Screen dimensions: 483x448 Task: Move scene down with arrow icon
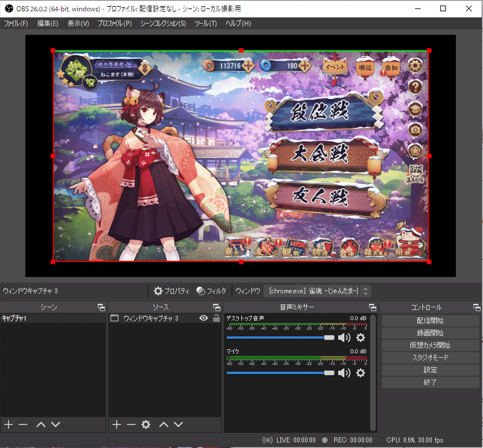click(x=56, y=424)
